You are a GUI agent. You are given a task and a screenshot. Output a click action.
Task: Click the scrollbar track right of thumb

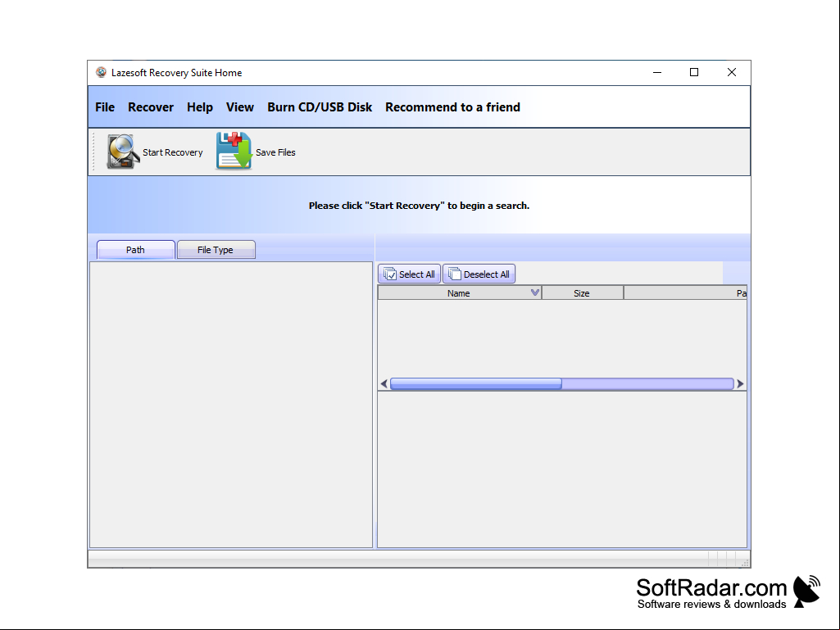[647, 383]
